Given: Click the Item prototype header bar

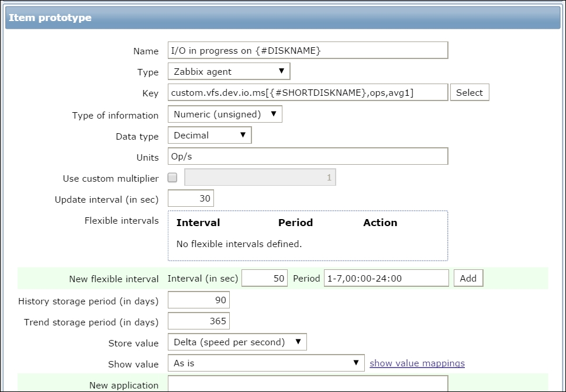Looking at the screenshot, I should click(x=283, y=18).
